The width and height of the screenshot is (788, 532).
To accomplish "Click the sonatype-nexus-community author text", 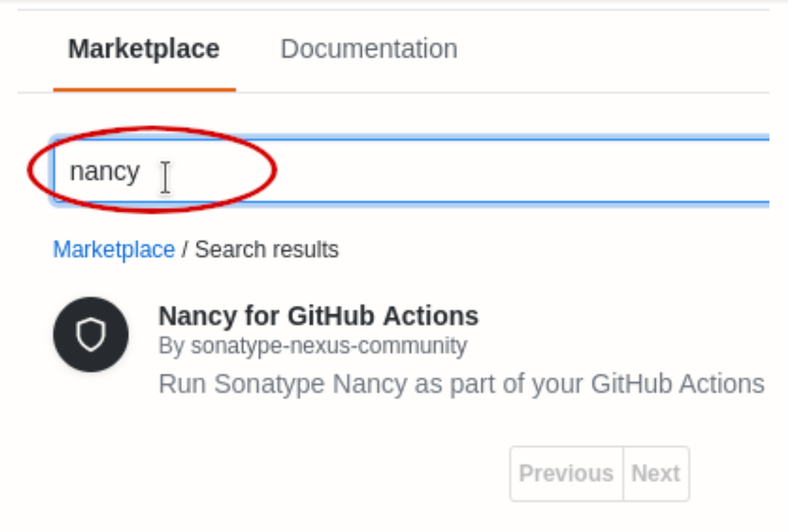I will click(x=328, y=346).
